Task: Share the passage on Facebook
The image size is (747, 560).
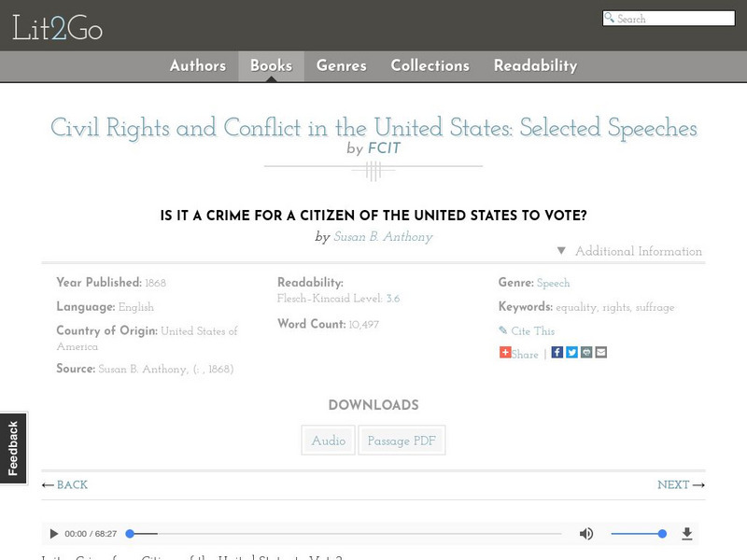Action: (557, 353)
